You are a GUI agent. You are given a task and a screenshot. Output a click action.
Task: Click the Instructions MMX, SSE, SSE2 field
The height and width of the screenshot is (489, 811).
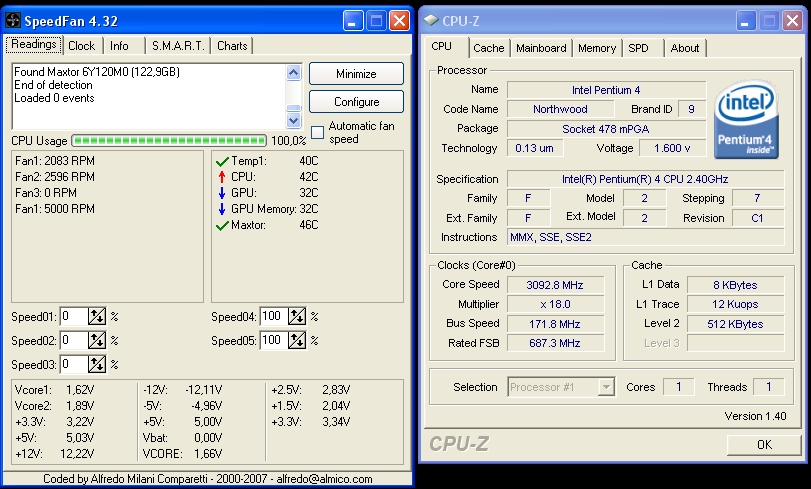point(645,237)
